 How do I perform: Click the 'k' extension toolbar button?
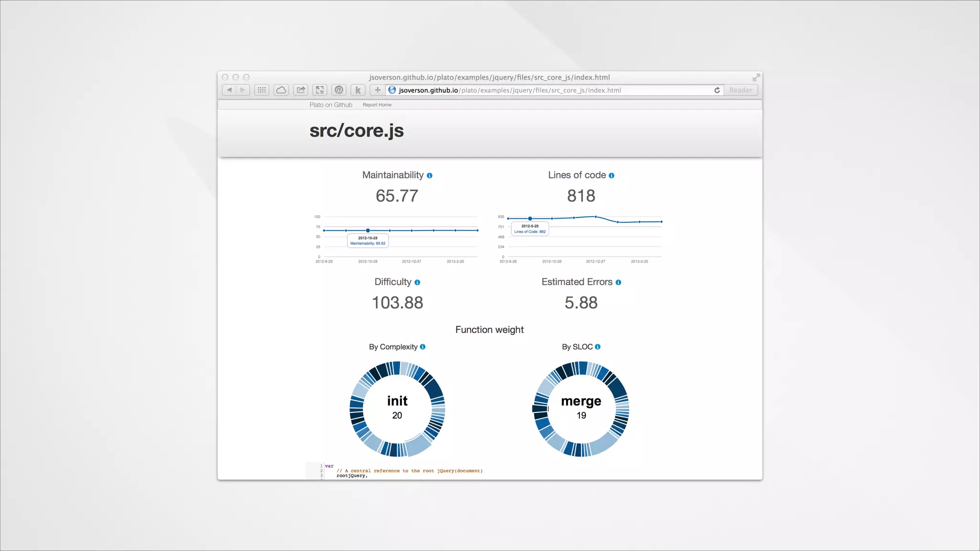coord(358,90)
